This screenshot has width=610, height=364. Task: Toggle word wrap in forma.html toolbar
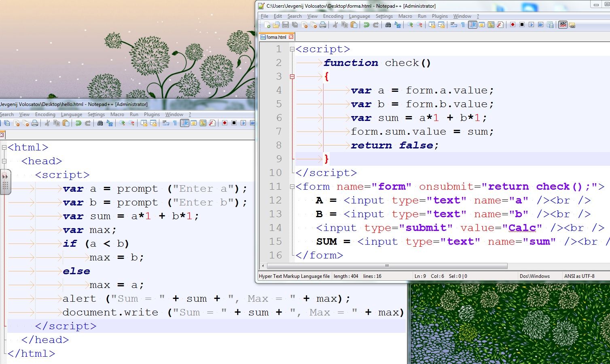[x=454, y=25]
